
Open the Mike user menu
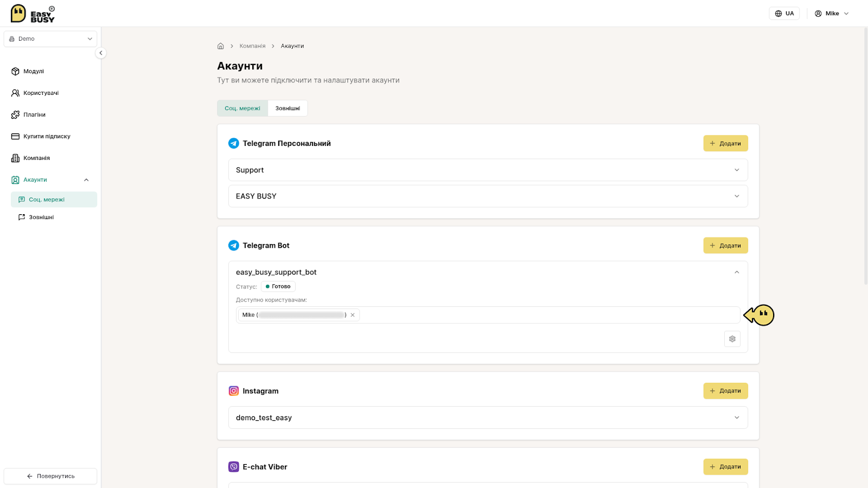[832, 14]
